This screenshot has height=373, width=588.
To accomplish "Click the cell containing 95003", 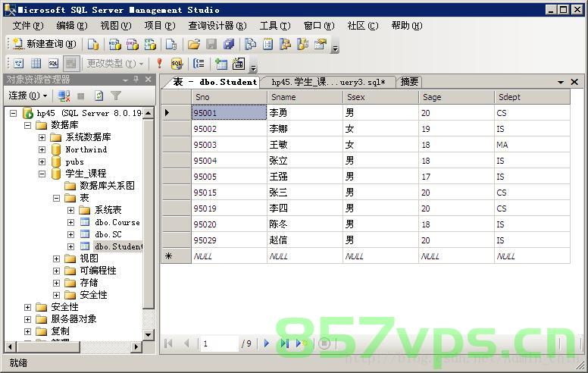I will tap(229, 145).
